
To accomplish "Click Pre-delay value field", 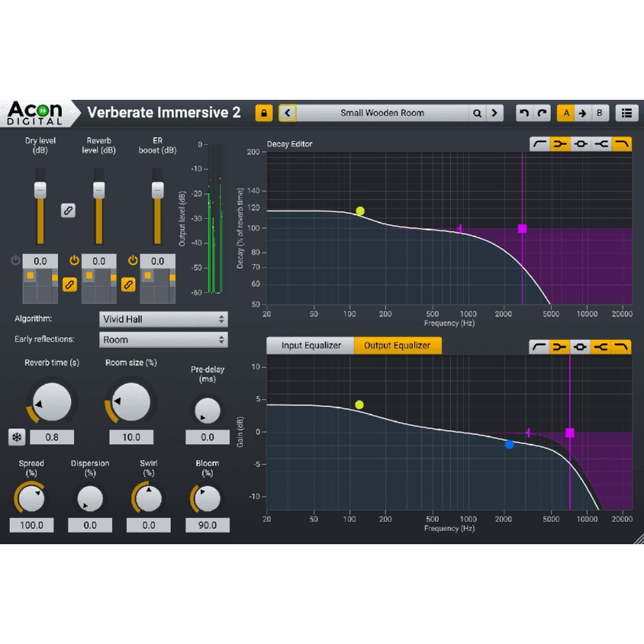I will 207,437.
